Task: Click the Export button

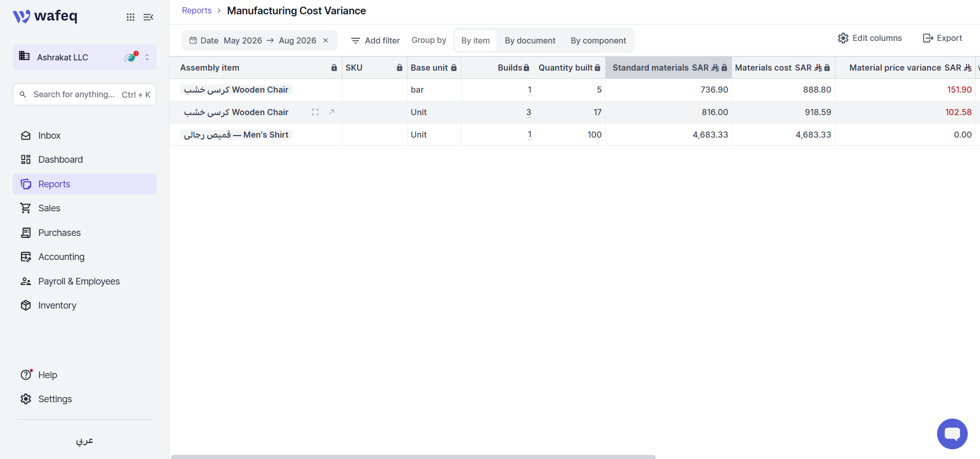Action: click(942, 38)
